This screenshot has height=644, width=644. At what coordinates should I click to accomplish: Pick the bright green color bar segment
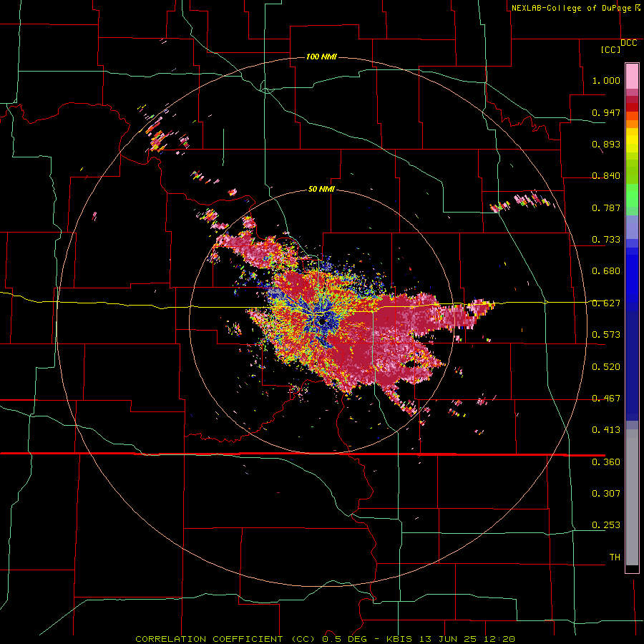click(632, 195)
